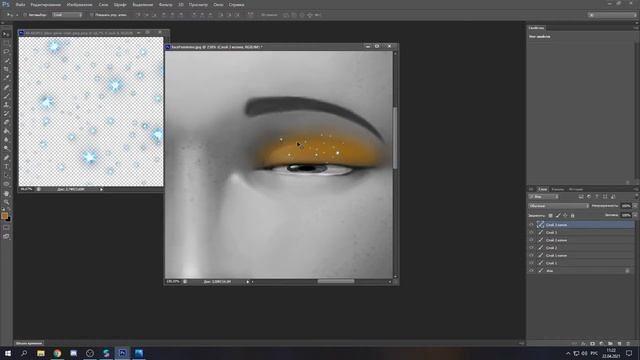Select the Magic Wand tool
The height and width of the screenshot is (360, 640).
pos(6,60)
